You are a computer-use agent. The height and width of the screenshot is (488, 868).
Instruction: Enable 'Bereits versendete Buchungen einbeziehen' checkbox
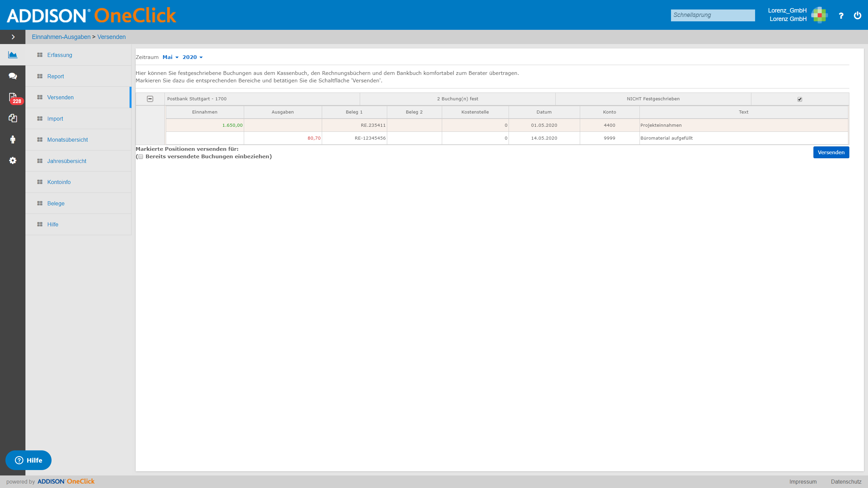[141, 157]
